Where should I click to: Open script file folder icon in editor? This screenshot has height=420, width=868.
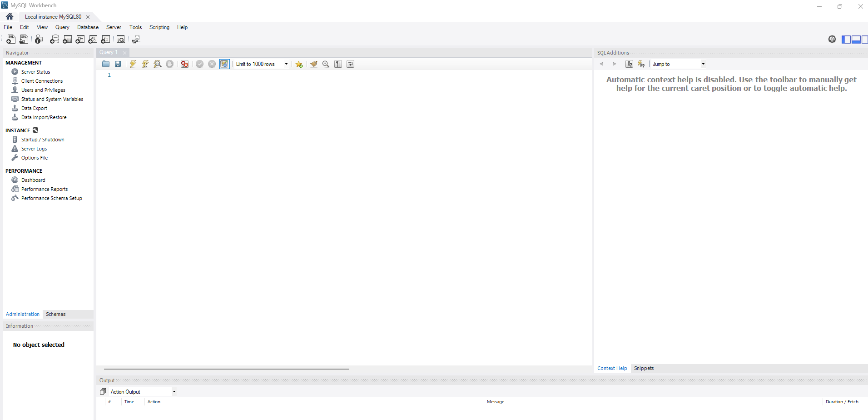point(106,64)
